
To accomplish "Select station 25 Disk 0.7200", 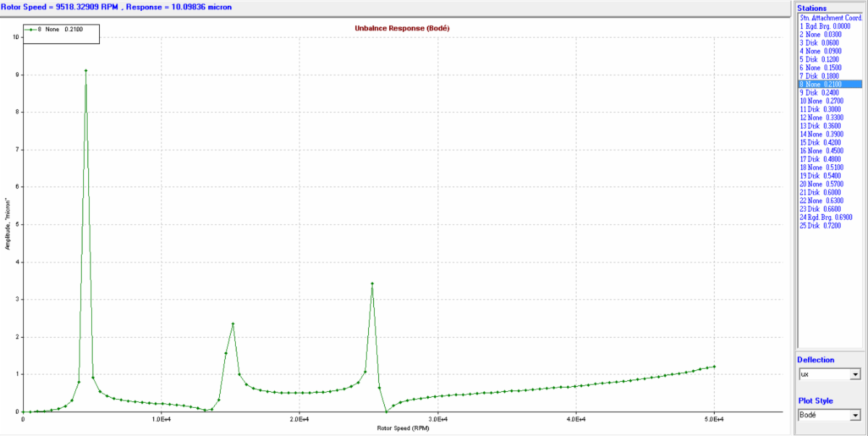I will click(x=821, y=226).
